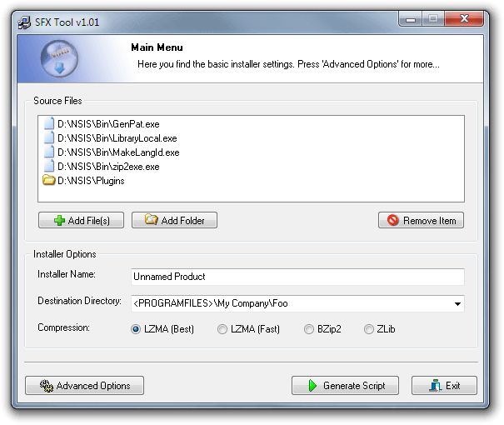This screenshot has height=425, width=504.
Task: Choose LZMA (Fast) compression
Action: pos(222,329)
